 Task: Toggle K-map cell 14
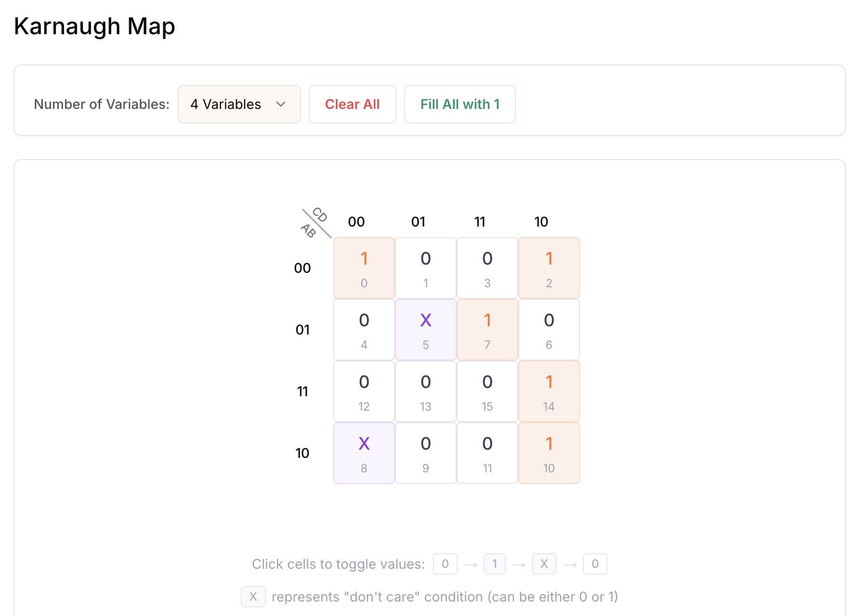(549, 391)
